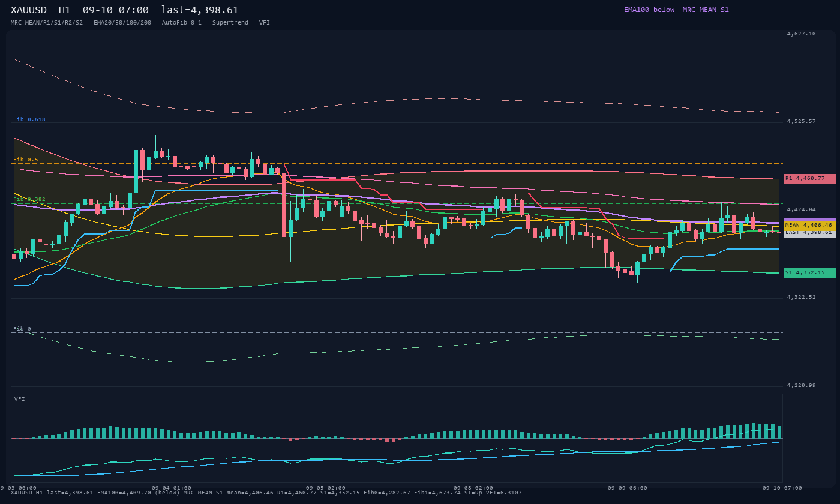Click the 4,627.10 price axis label

[x=802, y=34]
